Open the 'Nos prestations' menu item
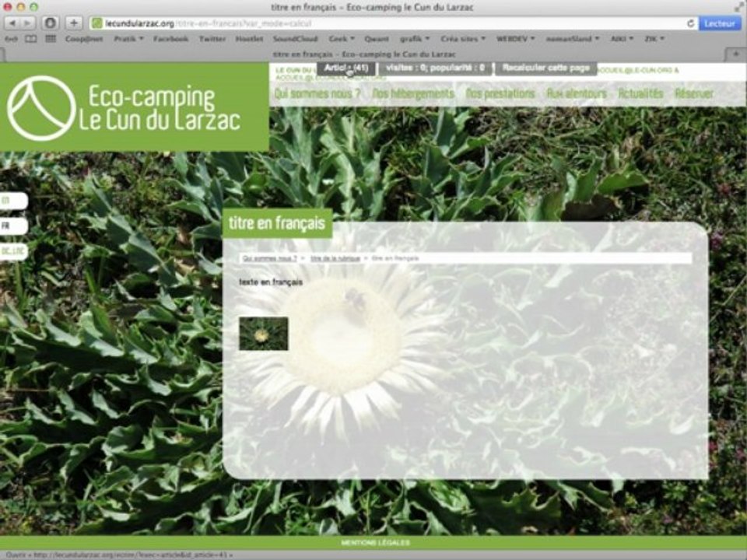The width and height of the screenshot is (747, 560). point(500,94)
